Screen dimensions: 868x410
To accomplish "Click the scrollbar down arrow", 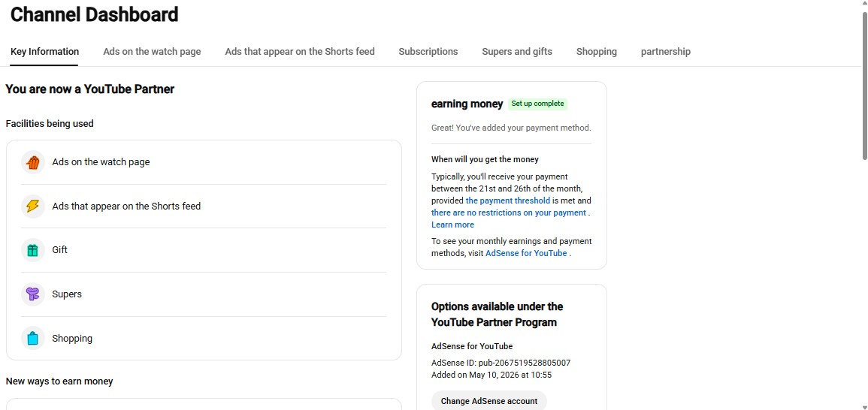I will pos(864,406).
